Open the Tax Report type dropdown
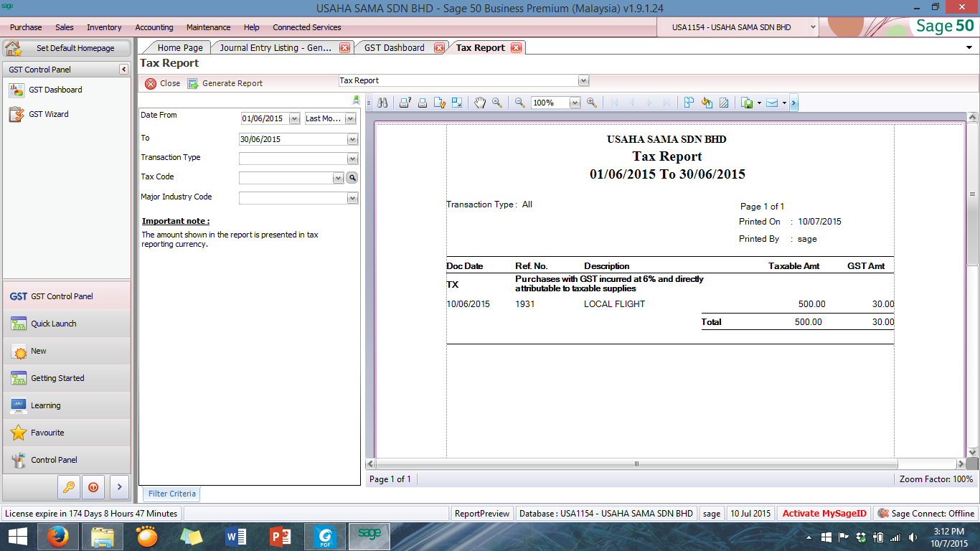 click(x=583, y=81)
